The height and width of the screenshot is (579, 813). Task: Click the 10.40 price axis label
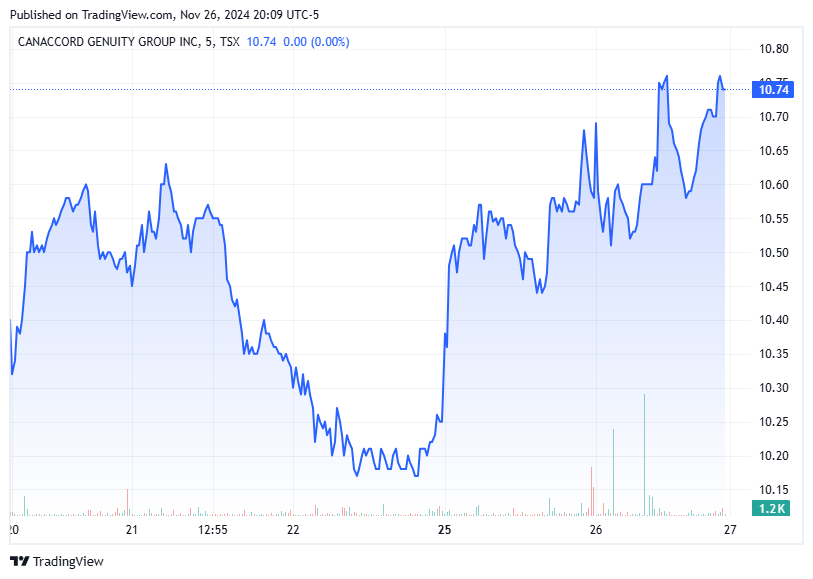(773, 320)
